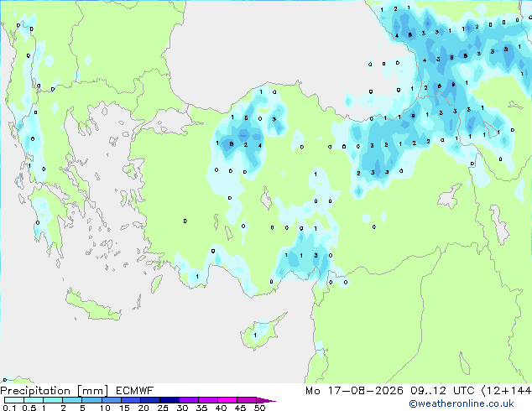Click the "09..12 UTC" time label
Screen dimensions: 532x411
coord(441,391)
